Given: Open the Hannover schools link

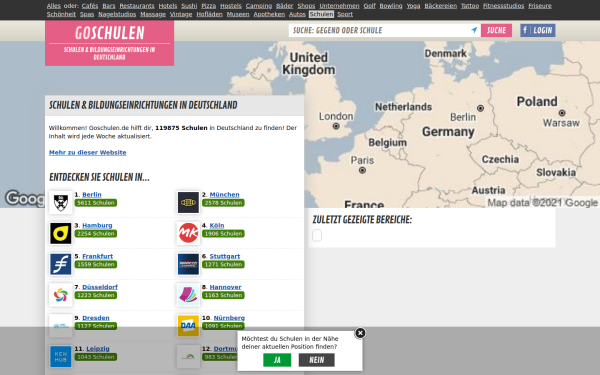Looking at the screenshot, I should (x=225, y=287).
